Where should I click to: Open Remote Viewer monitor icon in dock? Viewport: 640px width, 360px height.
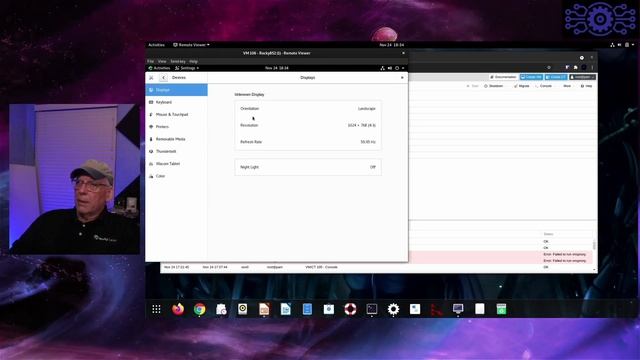[x=458, y=309]
